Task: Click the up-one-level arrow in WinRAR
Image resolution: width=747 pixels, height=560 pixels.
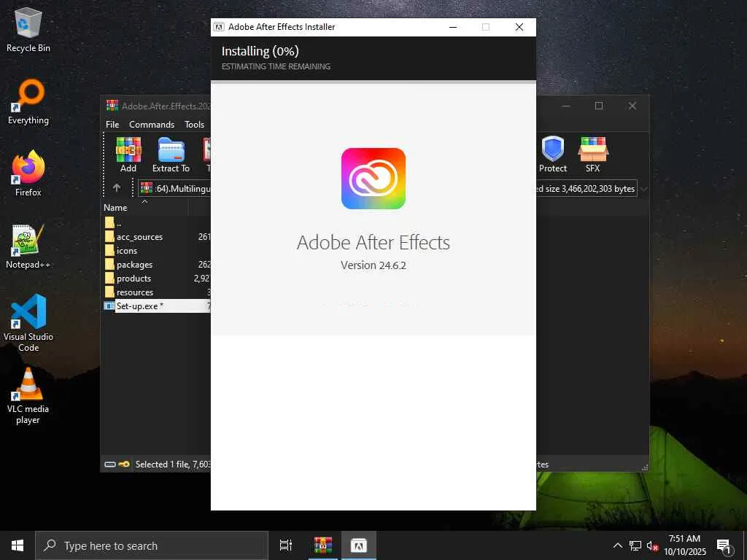Action: (x=117, y=188)
